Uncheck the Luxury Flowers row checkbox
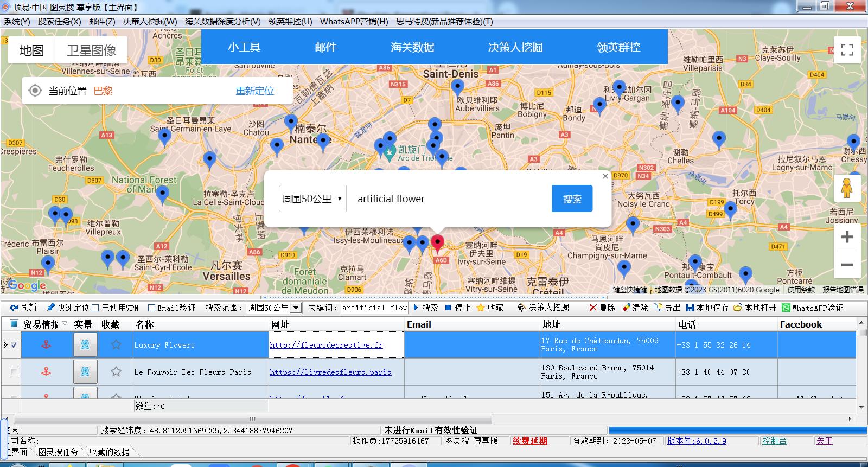The height and width of the screenshot is (467, 868). tap(14, 345)
